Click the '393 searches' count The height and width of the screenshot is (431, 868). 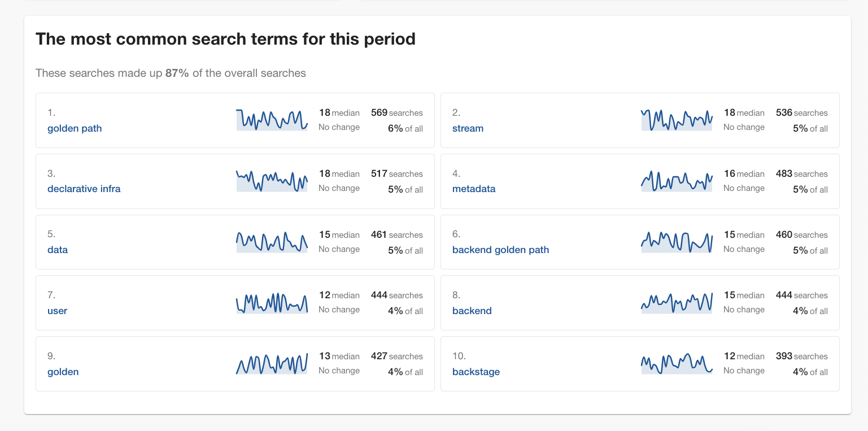[x=801, y=356]
